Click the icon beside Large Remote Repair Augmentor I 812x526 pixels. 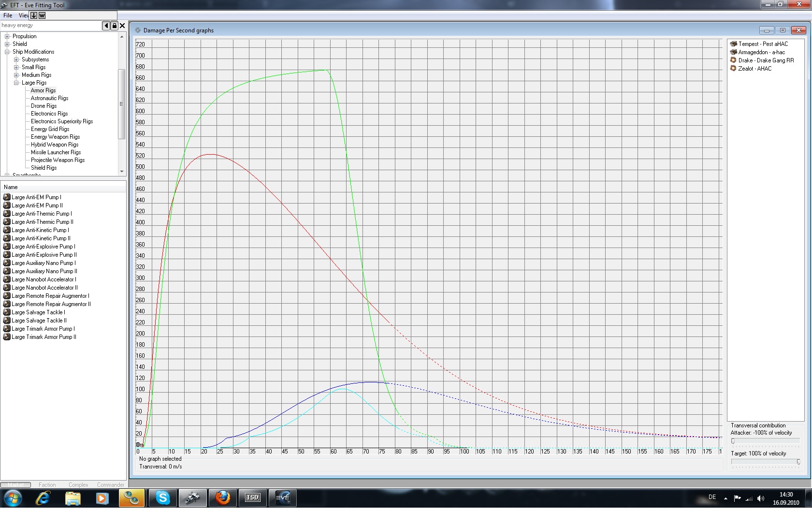click(x=7, y=296)
